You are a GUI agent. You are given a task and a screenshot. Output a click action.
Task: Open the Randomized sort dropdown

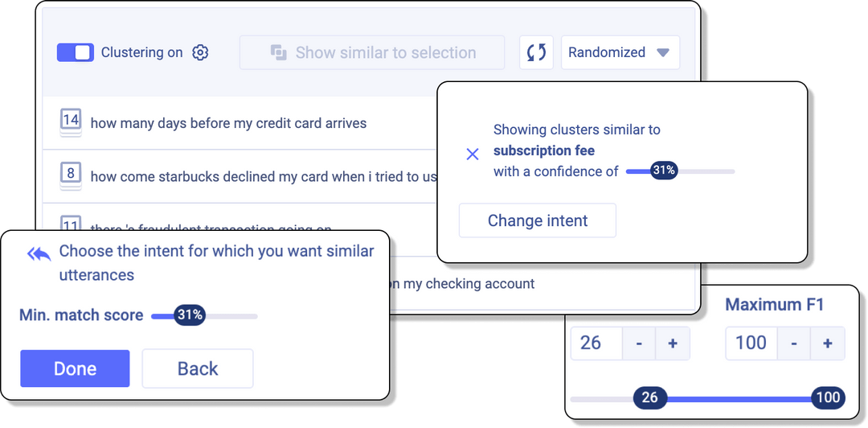620,53
